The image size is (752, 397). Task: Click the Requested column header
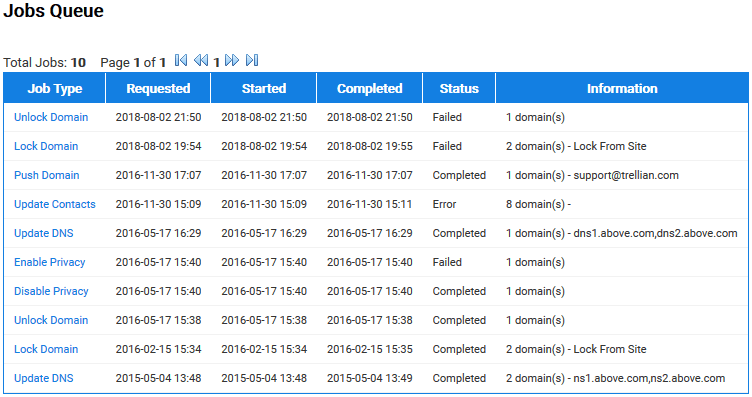point(158,88)
